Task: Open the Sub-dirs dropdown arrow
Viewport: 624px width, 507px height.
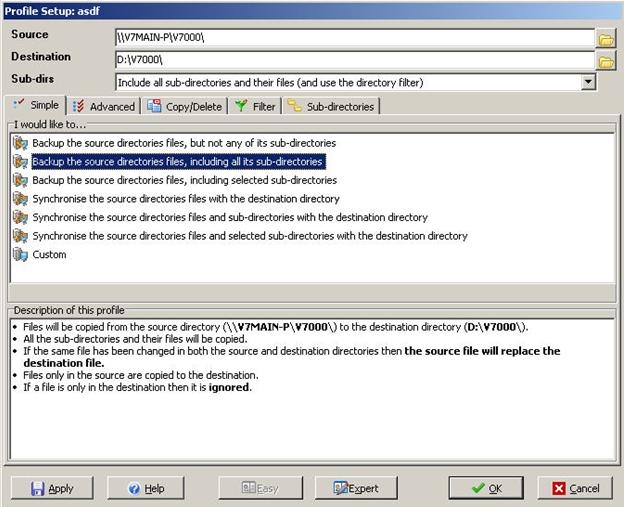Action: point(588,82)
